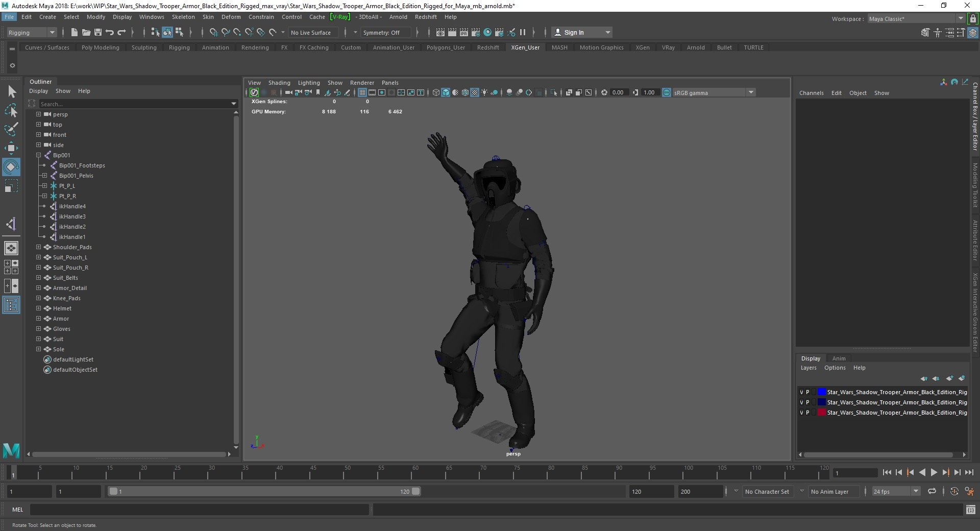Click red color swatch of third layer
Screen dimensions: 980x531
(822, 413)
